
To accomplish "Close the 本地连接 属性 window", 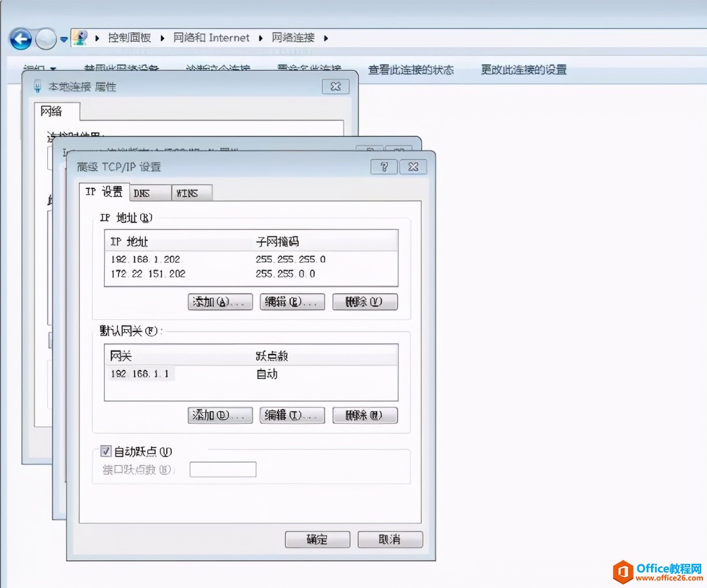I will (x=336, y=86).
